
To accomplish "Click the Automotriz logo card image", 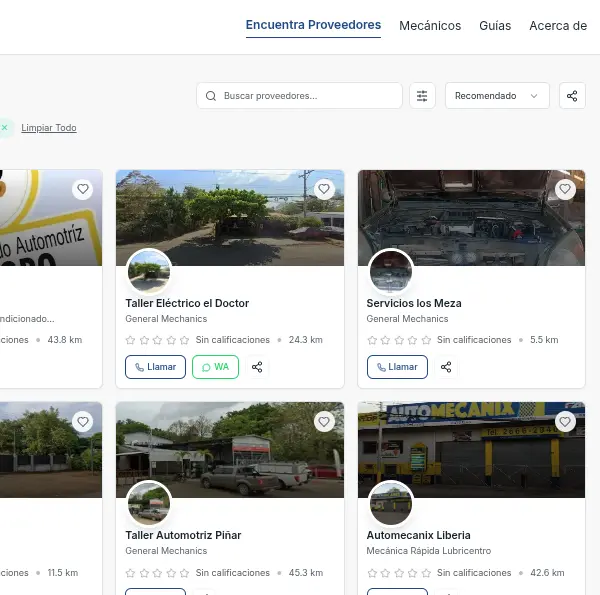I will point(51,218).
